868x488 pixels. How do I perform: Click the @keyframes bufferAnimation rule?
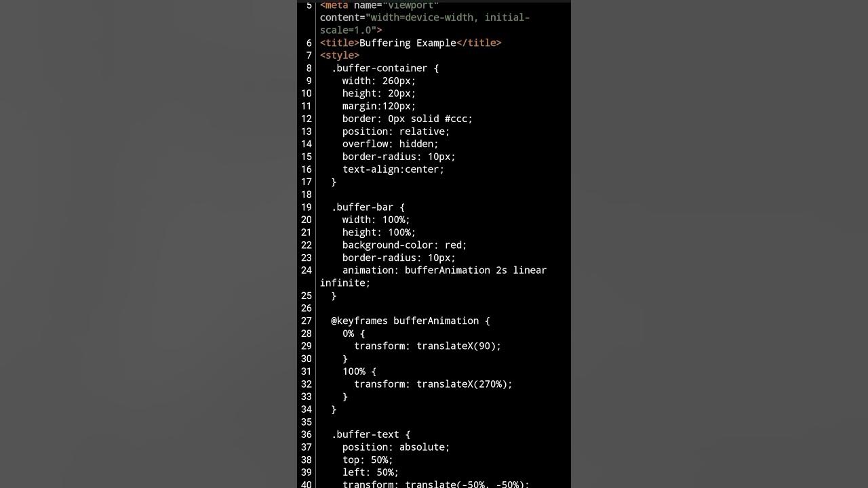pos(410,321)
